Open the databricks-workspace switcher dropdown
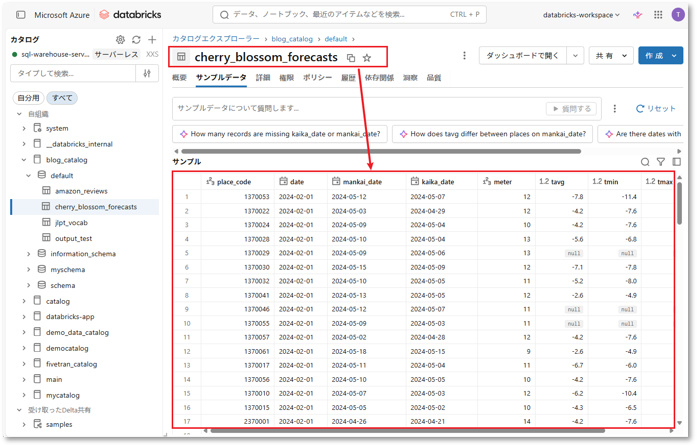Image resolution: width=697 pixels, height=446 pixels. (581, 15)
